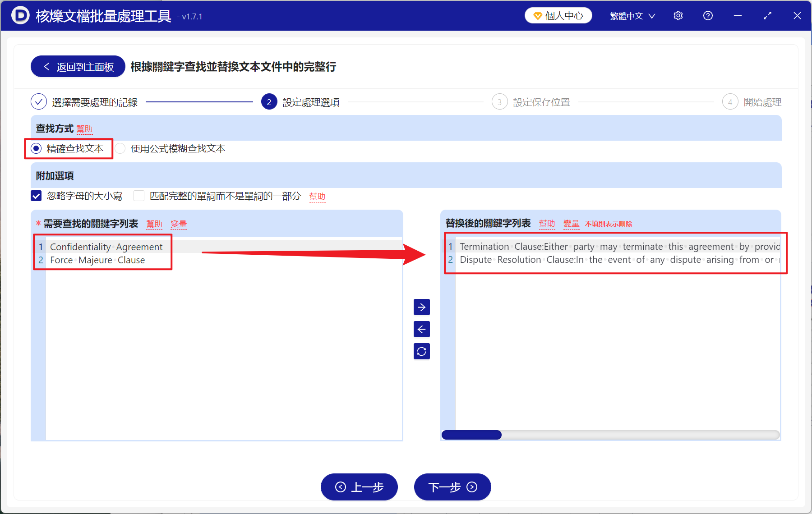
Task: Open the settings gear icon
Action: 678,15
